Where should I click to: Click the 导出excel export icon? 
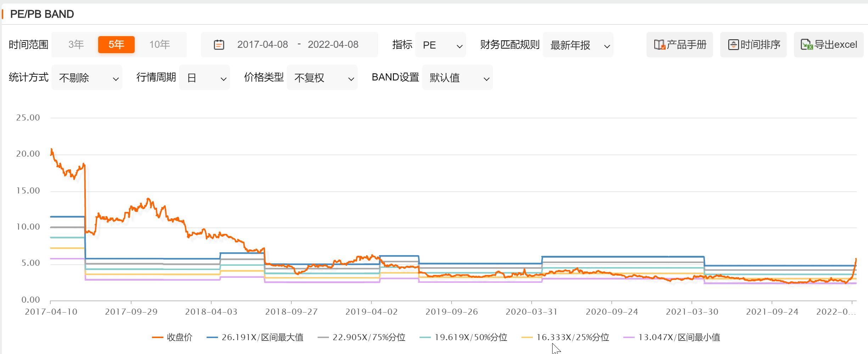click(808, 45)
